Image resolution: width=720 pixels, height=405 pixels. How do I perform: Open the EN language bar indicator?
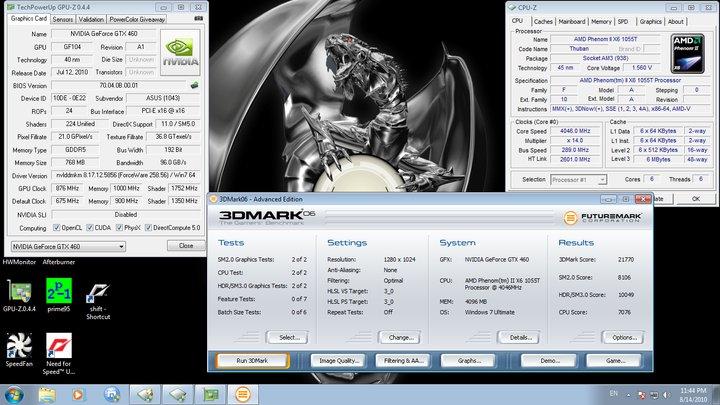(613, 394)
